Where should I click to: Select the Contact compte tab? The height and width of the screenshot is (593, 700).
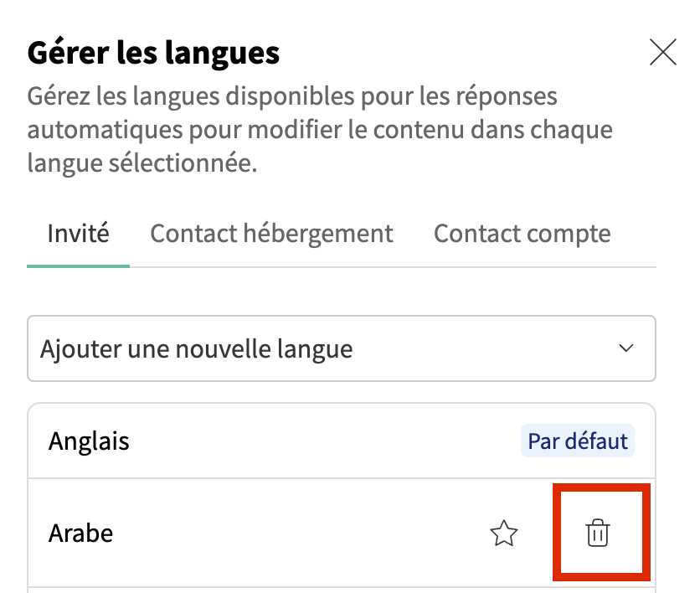(x=522, y=233)
